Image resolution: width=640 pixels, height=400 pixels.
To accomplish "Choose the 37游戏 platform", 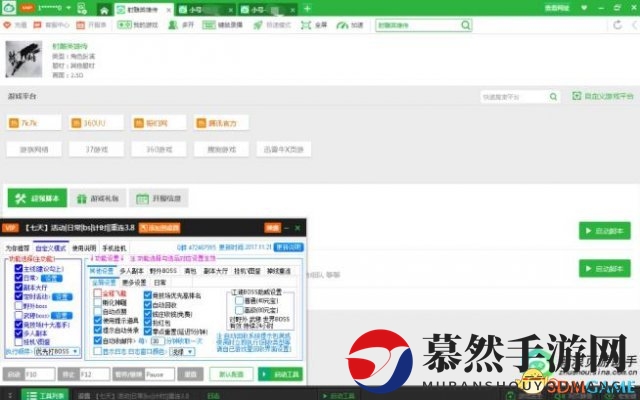I will coord(96,149).
